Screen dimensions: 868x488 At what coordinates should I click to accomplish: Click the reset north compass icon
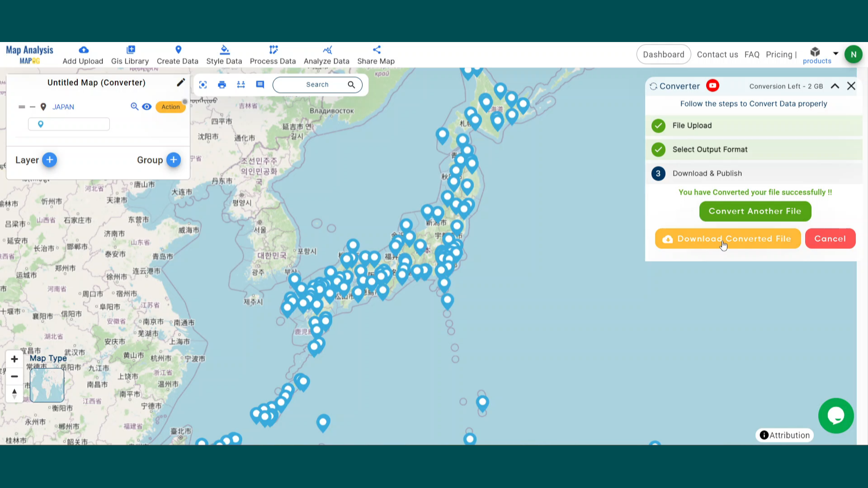pos(14,394)
